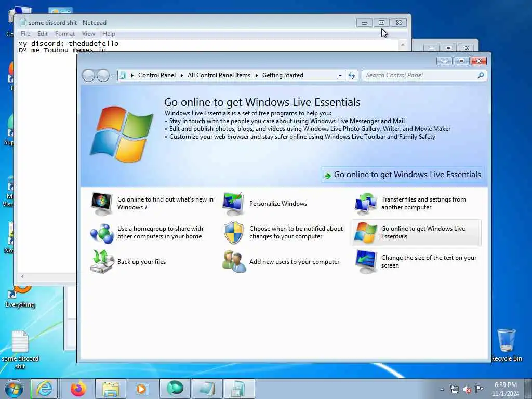This screenshot has height=399, width=532.
Task: Open Notepad Help menu
Action: (x=109, y=34)
